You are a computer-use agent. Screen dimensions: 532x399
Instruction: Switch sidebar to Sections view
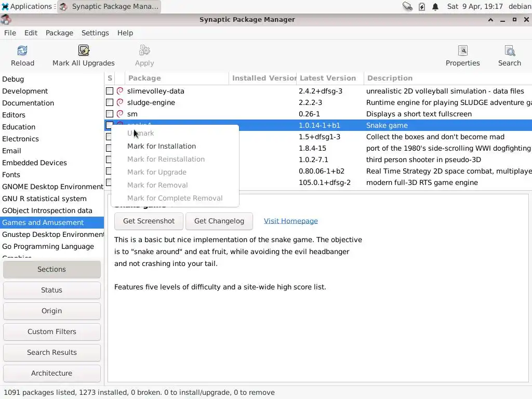point(52,270)
